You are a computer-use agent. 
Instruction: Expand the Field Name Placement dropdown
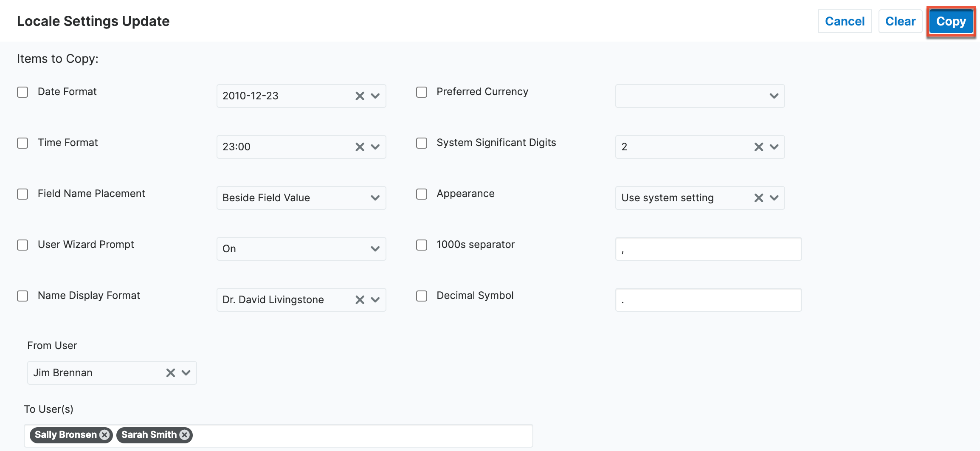[x=374, y=198]
